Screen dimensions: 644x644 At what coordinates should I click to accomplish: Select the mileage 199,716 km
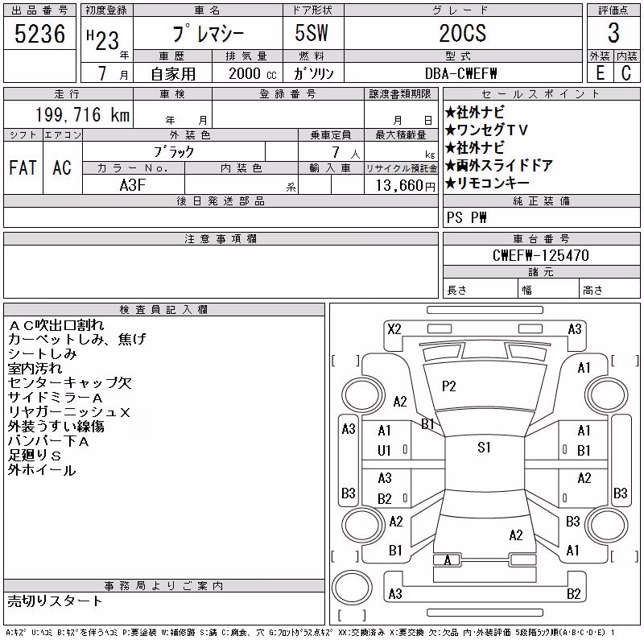[83, 114]
